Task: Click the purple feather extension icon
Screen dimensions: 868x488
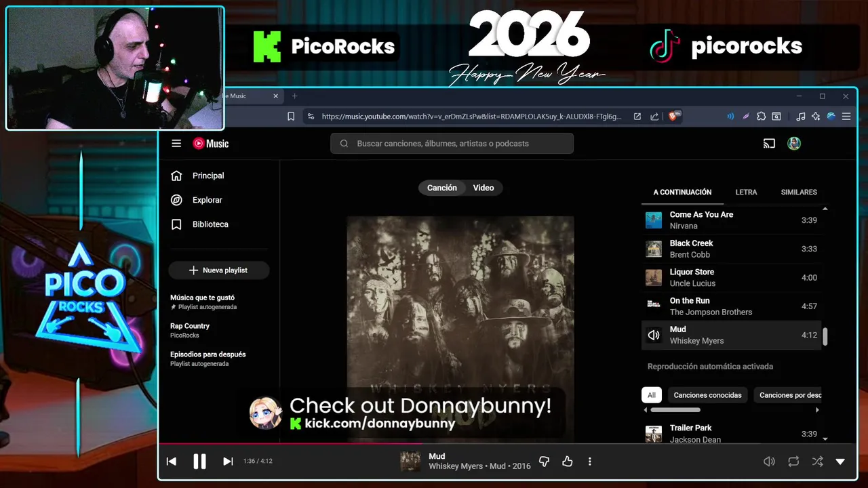Action: pyautogui.click(x=746, y=117)
